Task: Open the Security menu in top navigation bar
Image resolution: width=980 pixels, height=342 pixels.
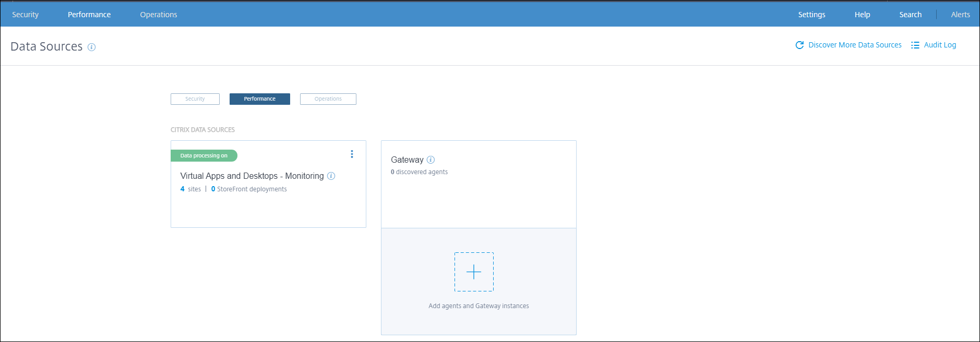Action: (x=25, y=15)
